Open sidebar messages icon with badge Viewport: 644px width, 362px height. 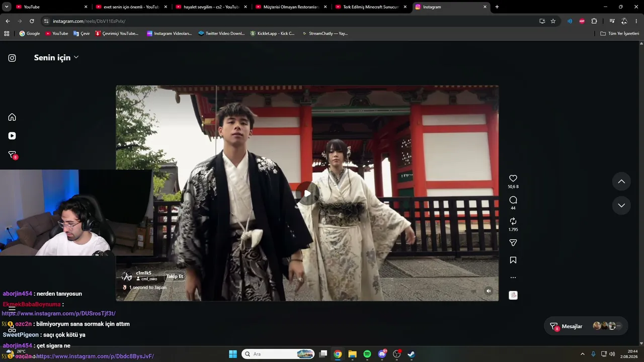coord(13,155)
